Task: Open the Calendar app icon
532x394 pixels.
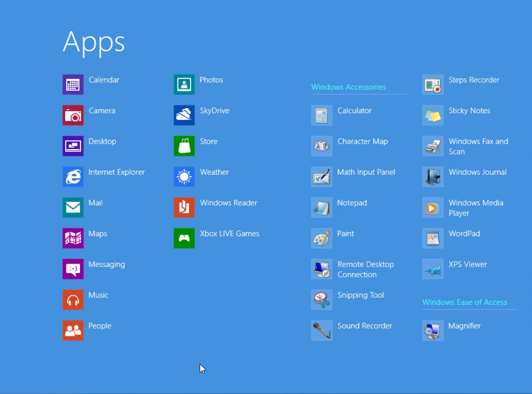Action: click(73, 84)
